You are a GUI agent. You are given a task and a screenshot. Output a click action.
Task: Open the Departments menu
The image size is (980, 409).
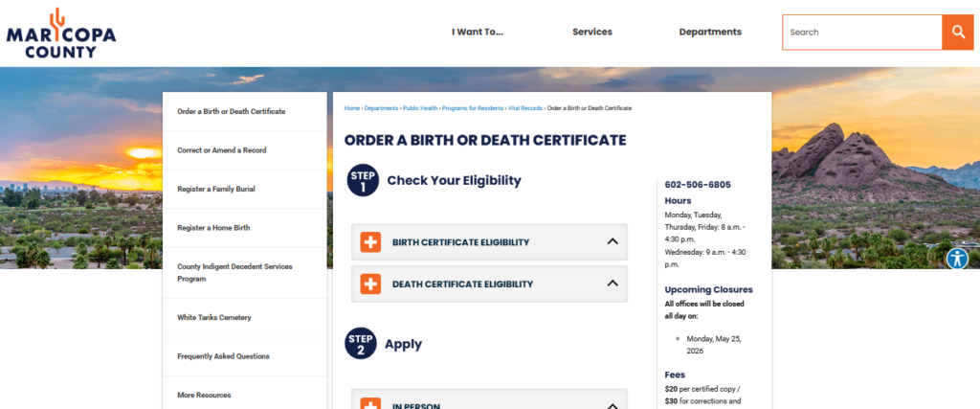pyautogui.click(x=710, y=32)
